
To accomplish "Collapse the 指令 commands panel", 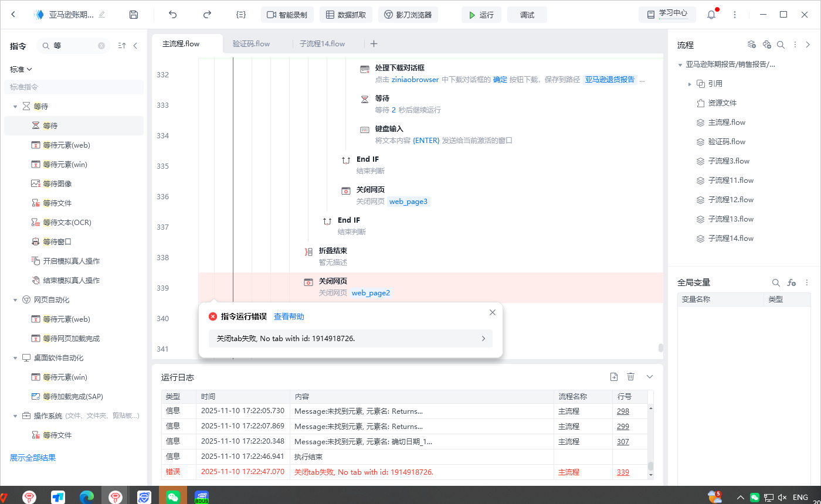I will tap(135, 45).
